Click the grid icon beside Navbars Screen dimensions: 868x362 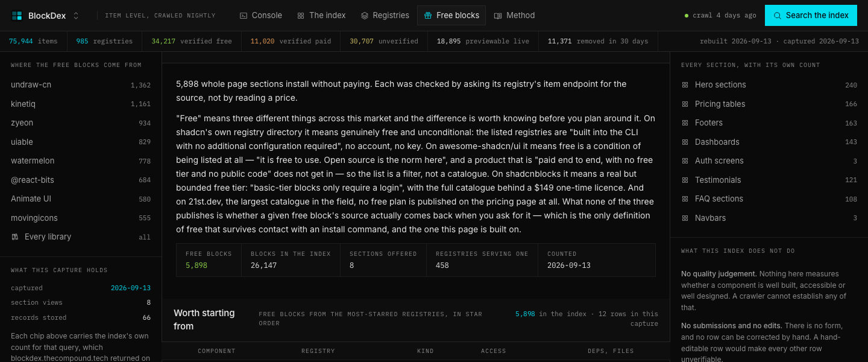[x=685, y=218]
